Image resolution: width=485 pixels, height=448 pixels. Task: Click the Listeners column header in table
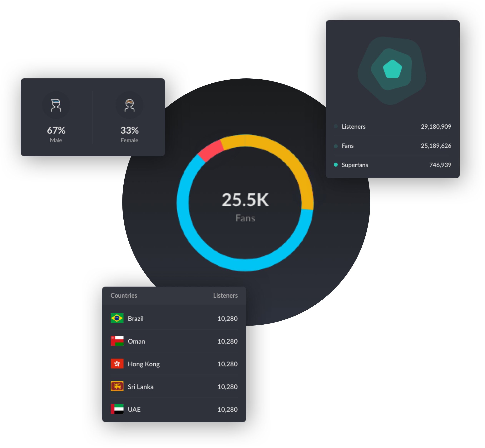click(225, 296)
